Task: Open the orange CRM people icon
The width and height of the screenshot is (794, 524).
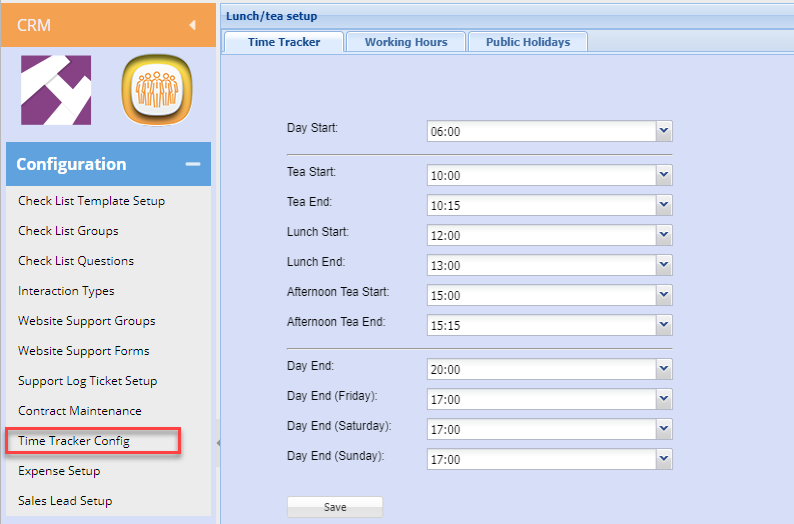Action: [x=157, y=90]
